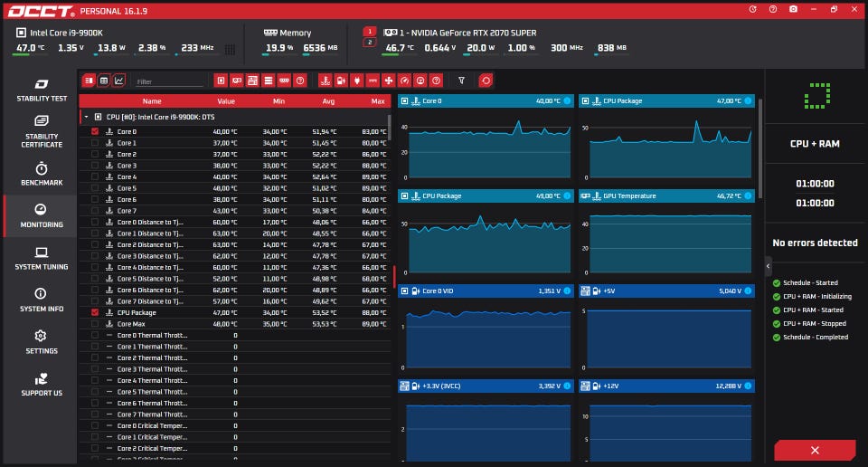This screenshot has height=467, width=868.
Task: Switch to graph-only view icon
Action: pyautogui.click(x=119, y=81)
